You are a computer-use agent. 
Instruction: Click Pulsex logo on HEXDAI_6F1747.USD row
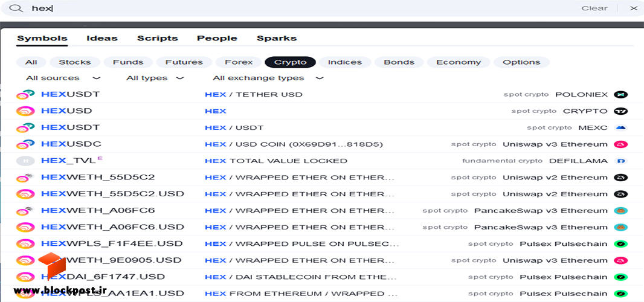621,277
